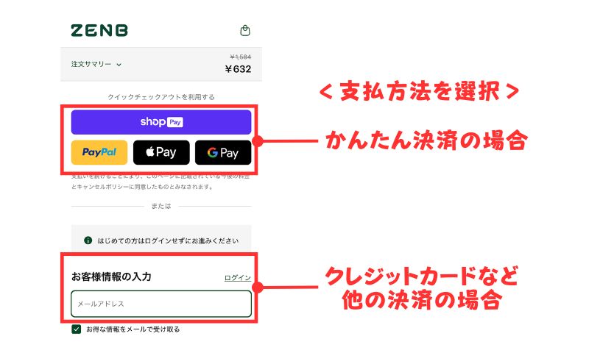589x364 pixels.
Task: Select the Google Pay button
Action: [223, 152]
